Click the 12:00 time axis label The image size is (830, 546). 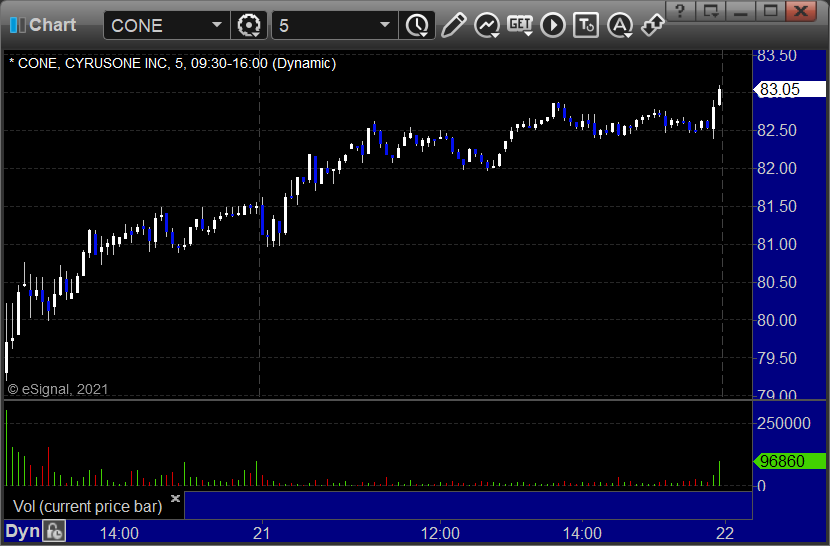[440, 533]
